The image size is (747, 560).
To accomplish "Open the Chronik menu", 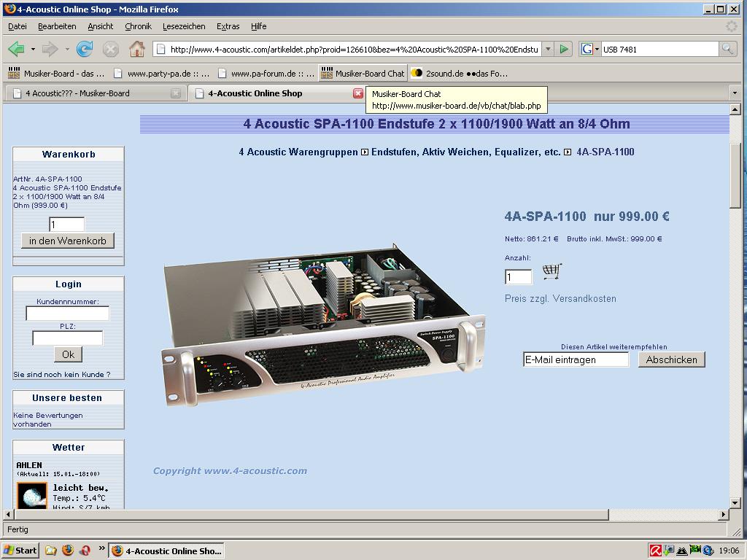I will click(138, 26).
